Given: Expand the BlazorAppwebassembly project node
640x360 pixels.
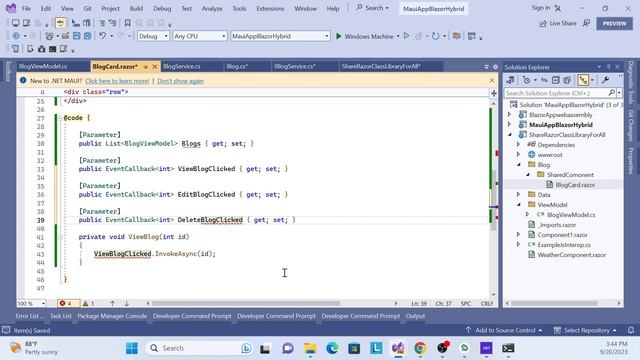Looking at the screenshot, I should pyautogui.click(x=510, y=115).
